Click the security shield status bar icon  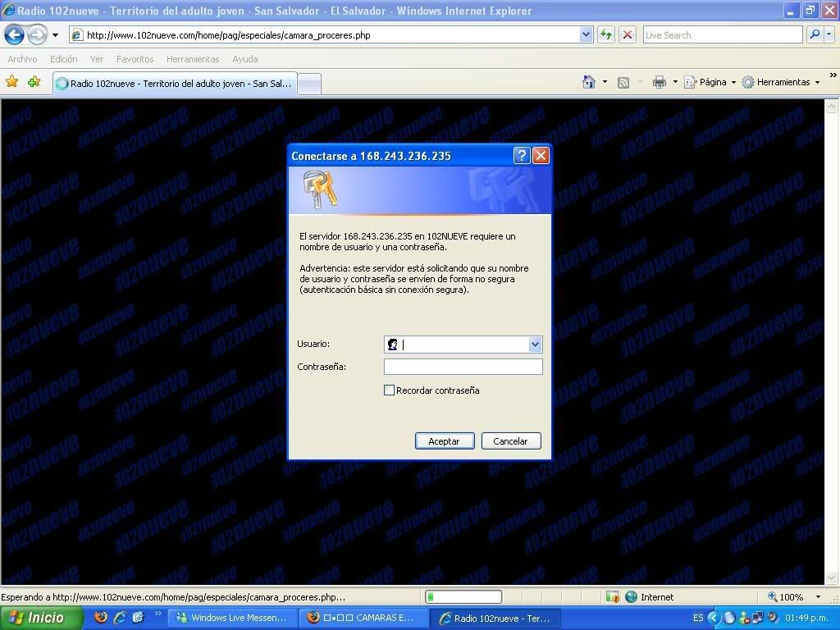click(x=612, y=597)
